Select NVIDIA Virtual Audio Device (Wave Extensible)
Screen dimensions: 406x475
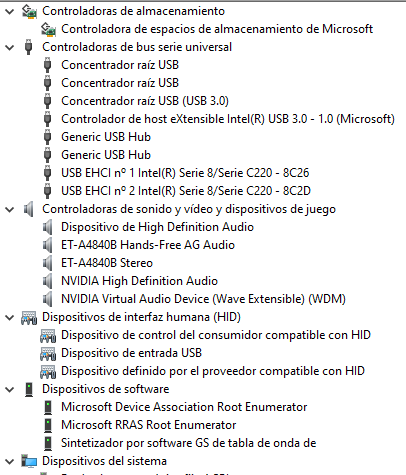click(203, 299)
